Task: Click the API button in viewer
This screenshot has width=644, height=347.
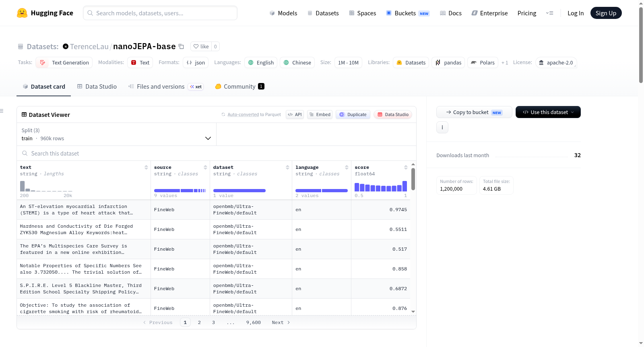Action: [x=295, y=114]
